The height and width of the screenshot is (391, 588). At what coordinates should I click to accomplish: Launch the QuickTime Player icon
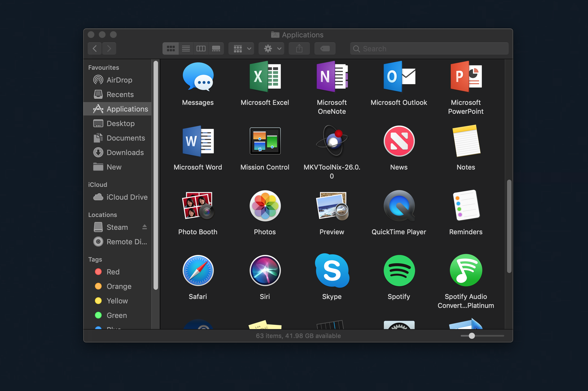[399, 206]
